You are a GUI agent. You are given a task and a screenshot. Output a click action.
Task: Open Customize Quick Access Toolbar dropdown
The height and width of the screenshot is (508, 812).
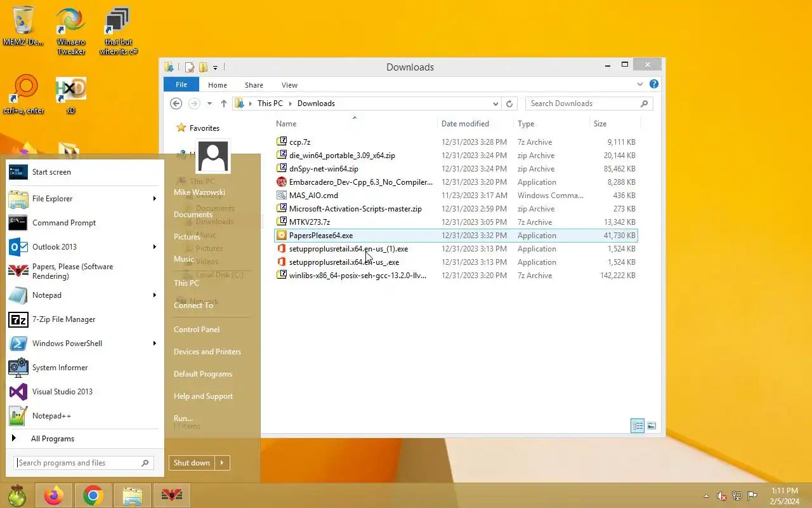(x=216, y=67)
